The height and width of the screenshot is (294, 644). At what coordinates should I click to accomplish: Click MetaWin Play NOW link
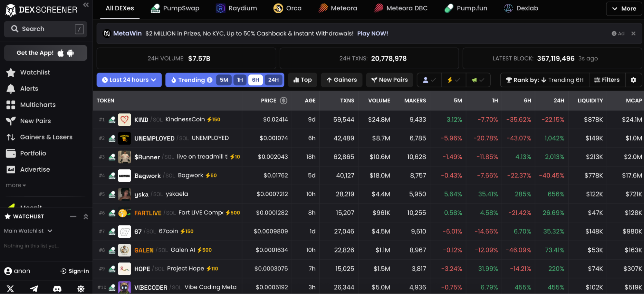click(372, 33)
